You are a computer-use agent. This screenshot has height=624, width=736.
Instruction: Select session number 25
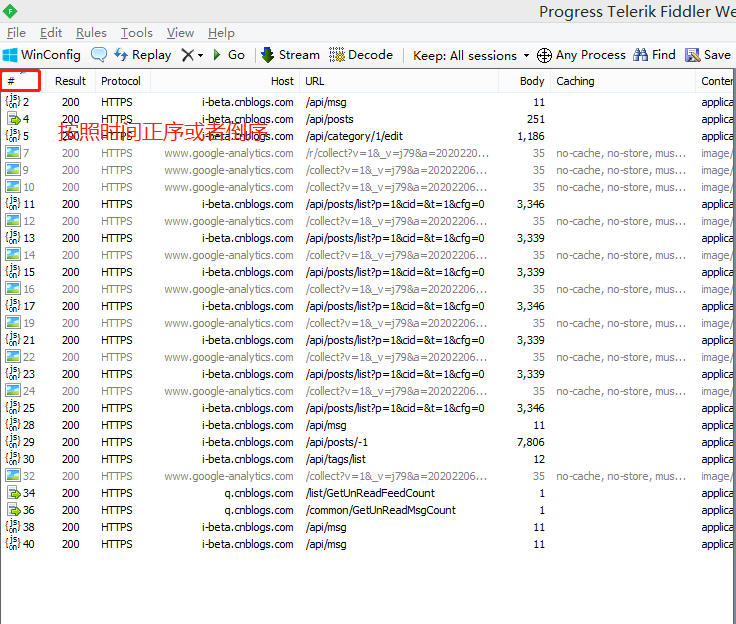[x=29, y=408]
